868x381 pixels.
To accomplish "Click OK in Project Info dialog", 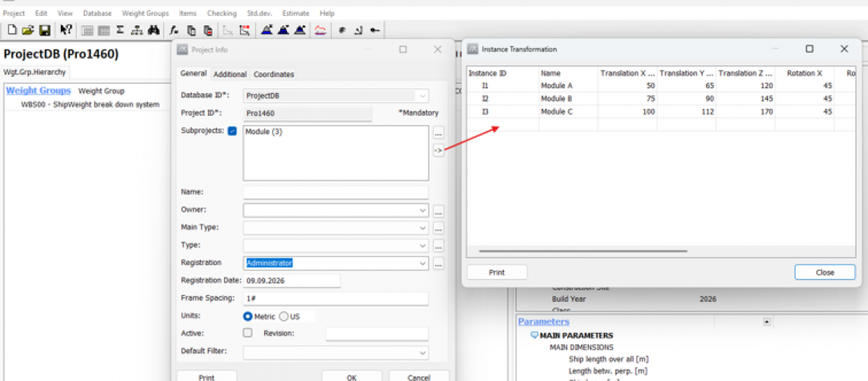I will [x=352, y=376].
